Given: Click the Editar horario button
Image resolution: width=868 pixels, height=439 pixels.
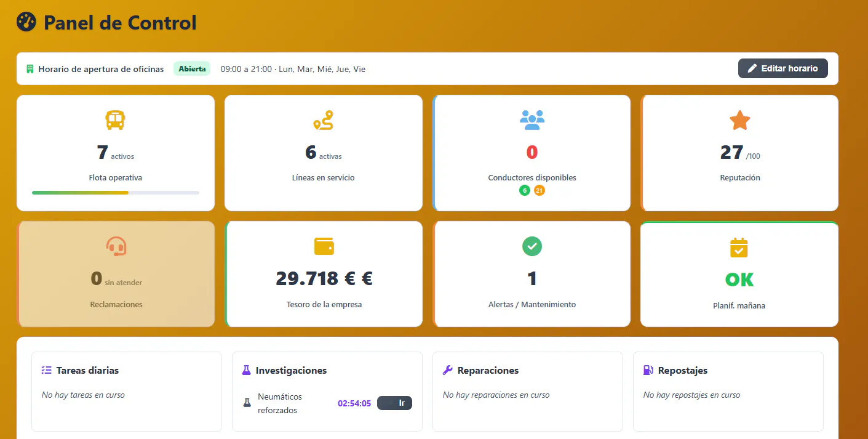Looking at the screenshot, I should (x=783, y=68).
